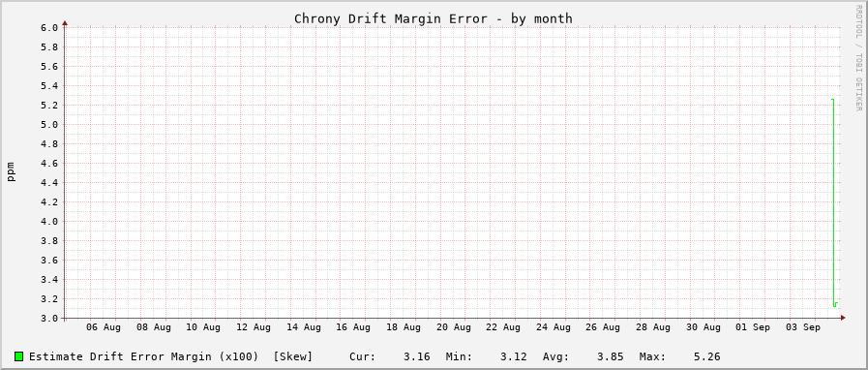Click the 4.0 y-axis tick label
Screen dimensions: 868x370
[49, 222]
